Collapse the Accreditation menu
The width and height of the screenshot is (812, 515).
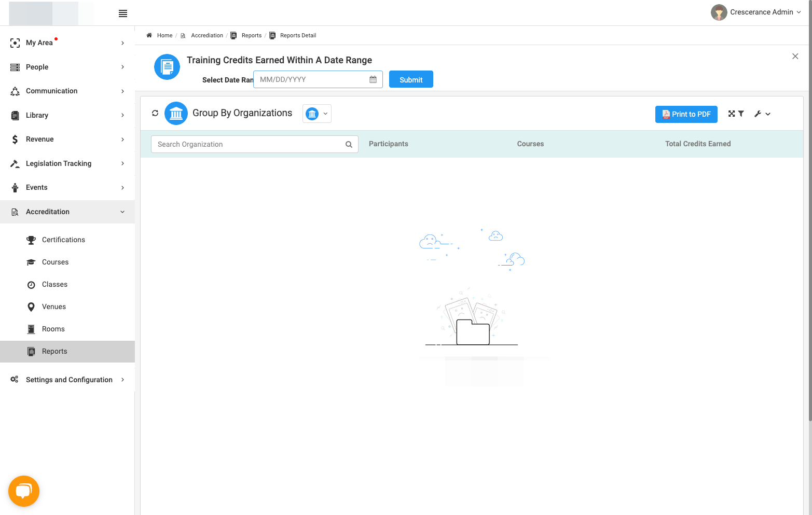coord(67,212)
